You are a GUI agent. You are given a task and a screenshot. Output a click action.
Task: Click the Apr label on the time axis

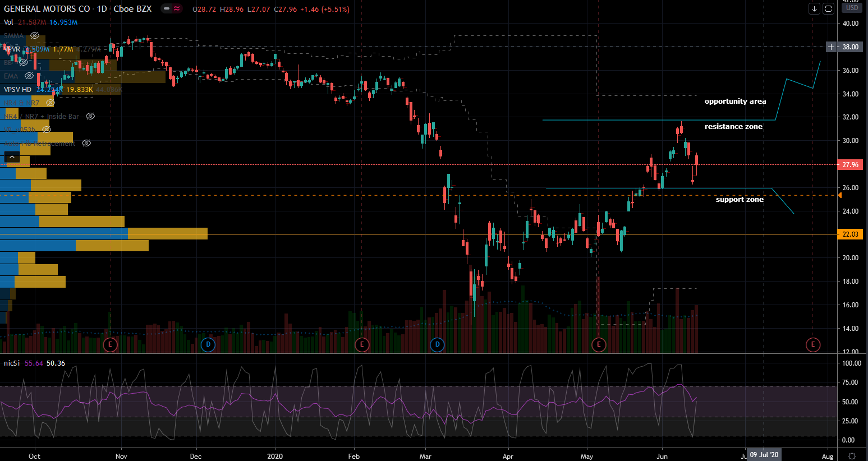point(508,457)
